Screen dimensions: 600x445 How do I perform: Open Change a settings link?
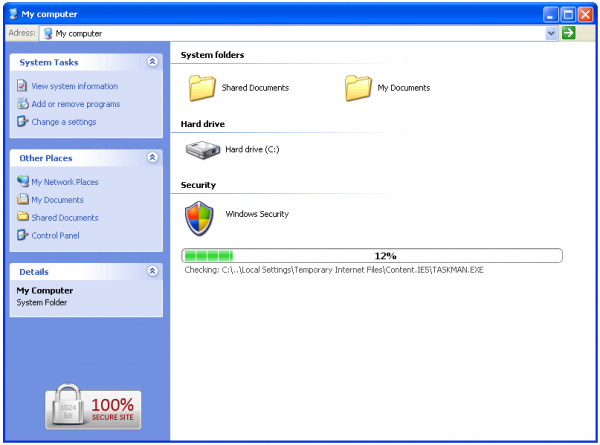pos(64,122)
